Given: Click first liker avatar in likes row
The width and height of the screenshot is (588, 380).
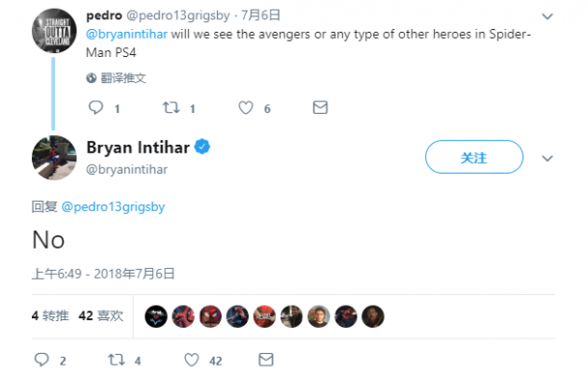Looking at the screenshot, I should click(156, 316).
